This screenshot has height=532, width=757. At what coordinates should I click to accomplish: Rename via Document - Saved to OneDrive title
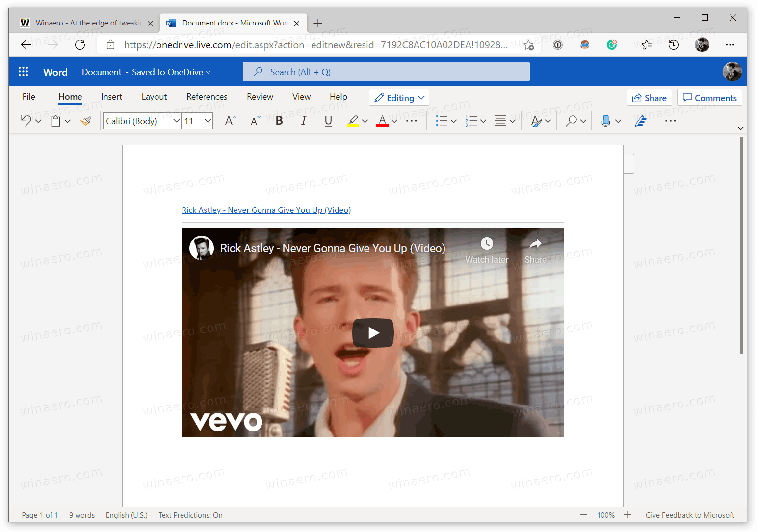click(x=146, y=72)
